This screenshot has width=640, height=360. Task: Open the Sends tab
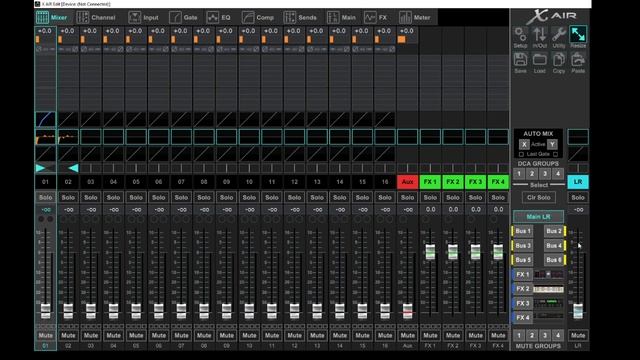[300, 18]
